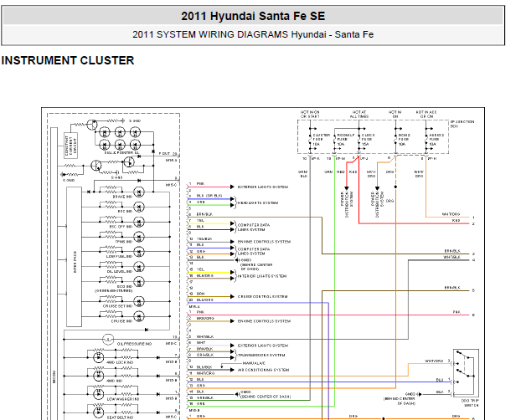This screenshot has width=521, height=420.
Task: Click 'POWER DISTRIBUTION SYSTEM' under the GRY/ORG wire
Action: (x=378, y=204)
